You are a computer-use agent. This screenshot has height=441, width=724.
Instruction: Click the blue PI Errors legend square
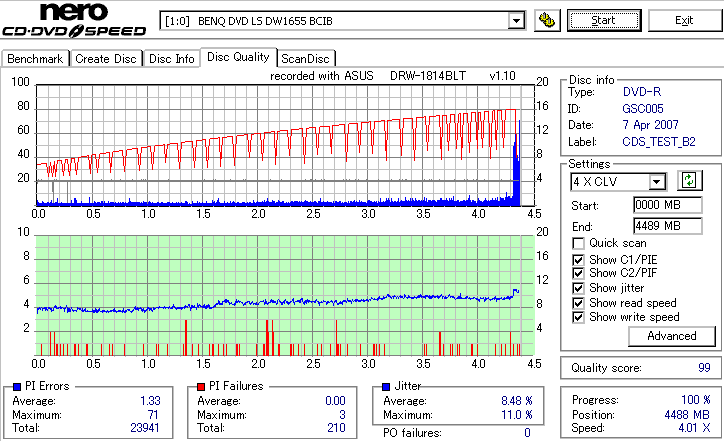tap(17, 387)
